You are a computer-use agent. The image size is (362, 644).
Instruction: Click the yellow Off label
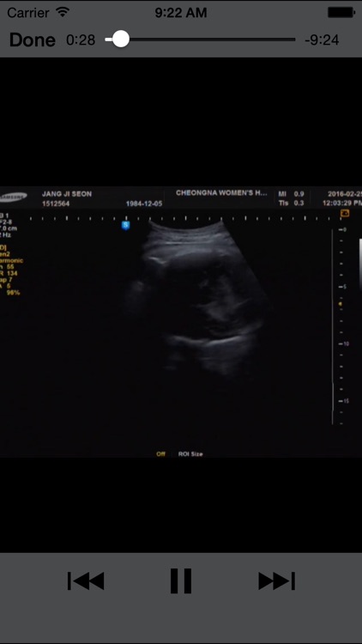click(160, 454)
